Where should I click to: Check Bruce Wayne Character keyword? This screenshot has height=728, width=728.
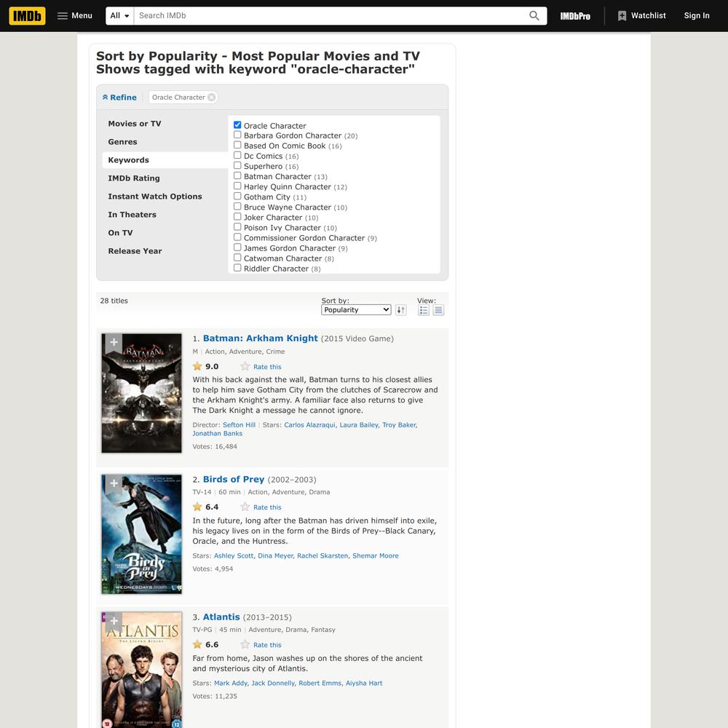[237, 206]
